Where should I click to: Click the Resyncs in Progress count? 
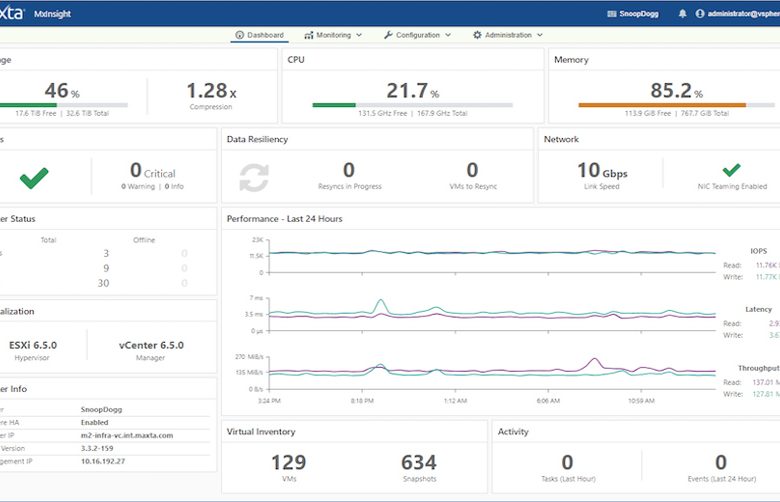point(349,171)
